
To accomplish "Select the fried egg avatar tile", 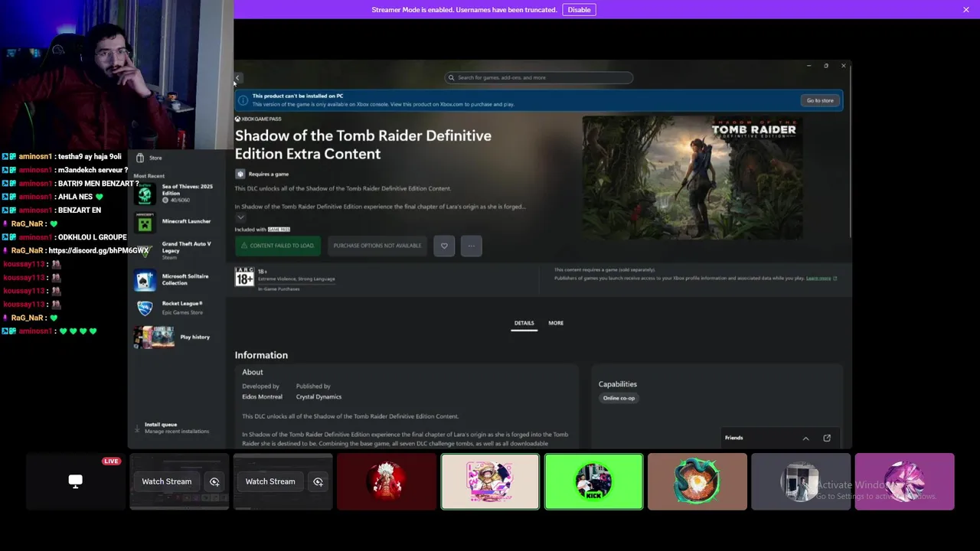I will pyautogui.click(x=697, y=481).
